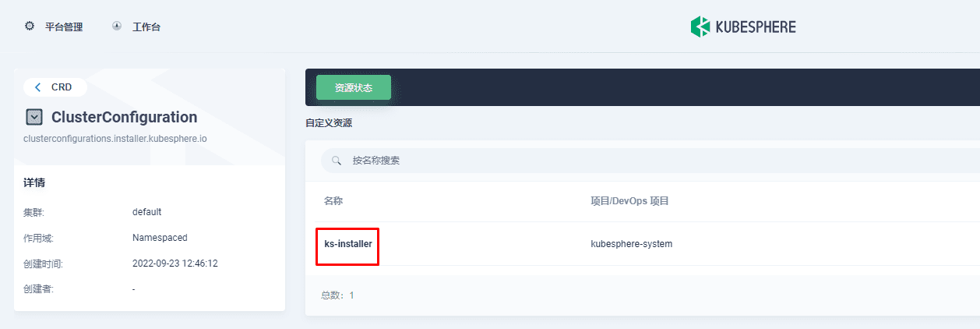The image size is (980, 329).
Task: Click the 创建时间 label
Action: pyautogui.click(x=43, y=264)
